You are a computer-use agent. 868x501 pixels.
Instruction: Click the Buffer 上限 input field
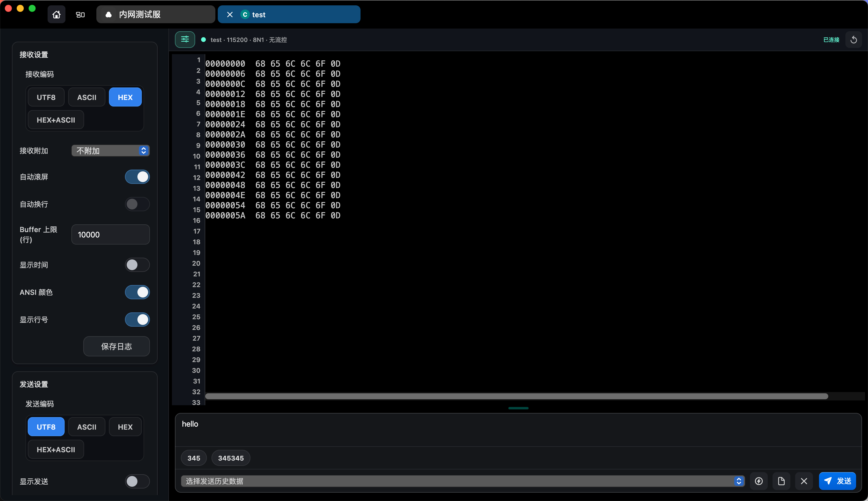click(x=110, y=235)
